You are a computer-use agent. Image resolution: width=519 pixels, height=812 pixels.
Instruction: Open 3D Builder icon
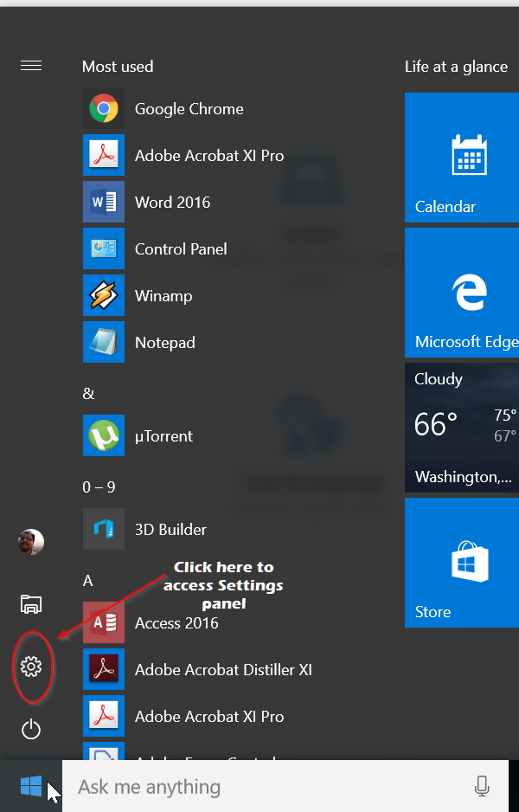coord(104,529)
